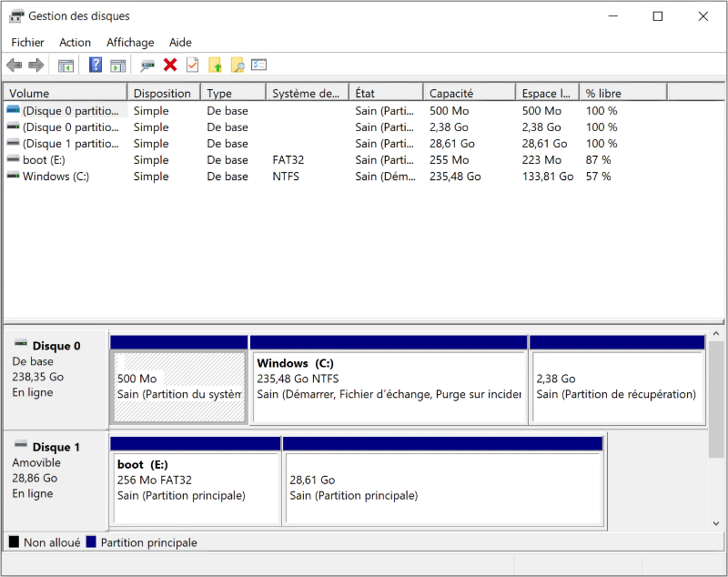
Task: Sort by the État column header
Action: coord(386,93)
